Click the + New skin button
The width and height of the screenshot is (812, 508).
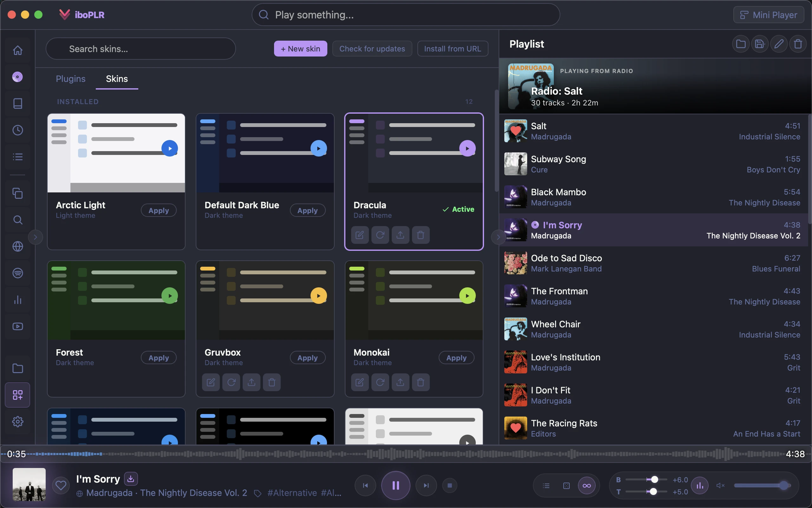click(x=300, y=49)
